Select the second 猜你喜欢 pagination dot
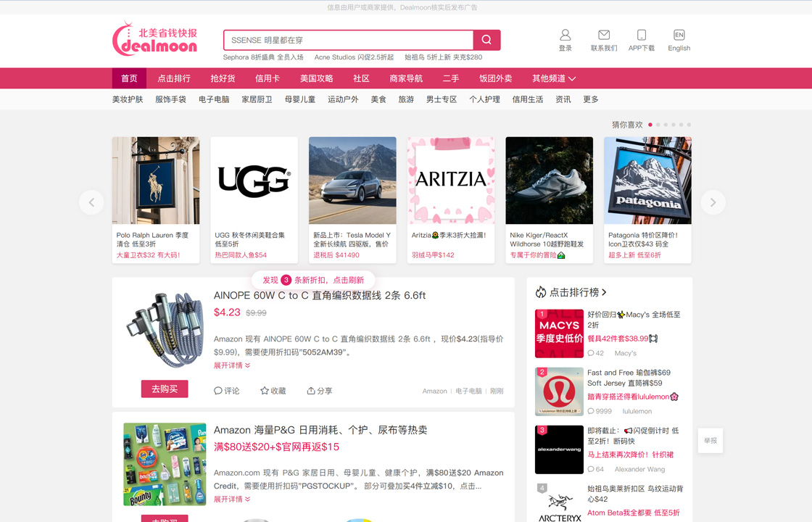 pyautogui.click(x=658, y=125)
